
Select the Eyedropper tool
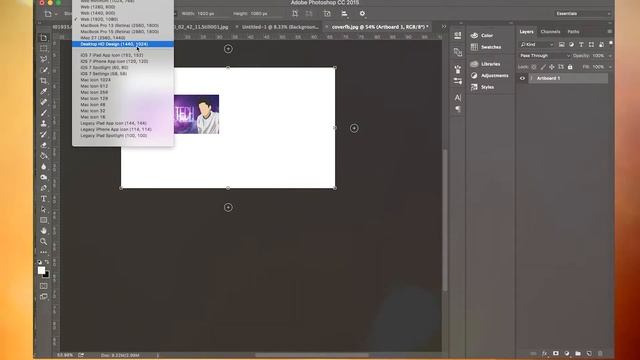click(x=44, y=91)
